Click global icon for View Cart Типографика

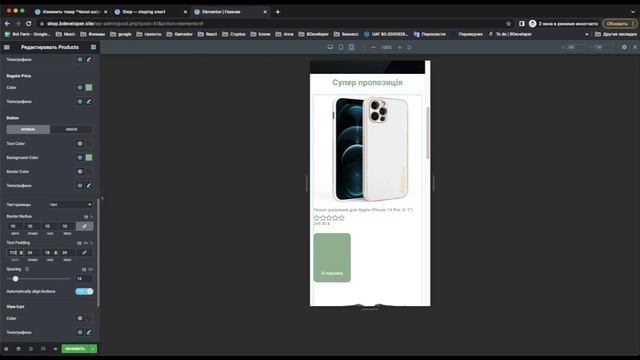point(80,332)
